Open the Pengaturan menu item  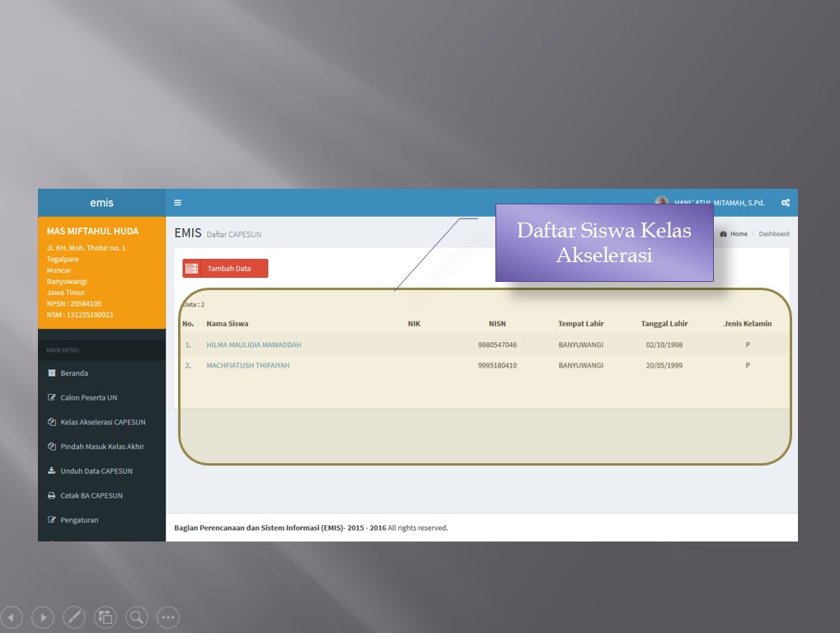coord(79,520)
